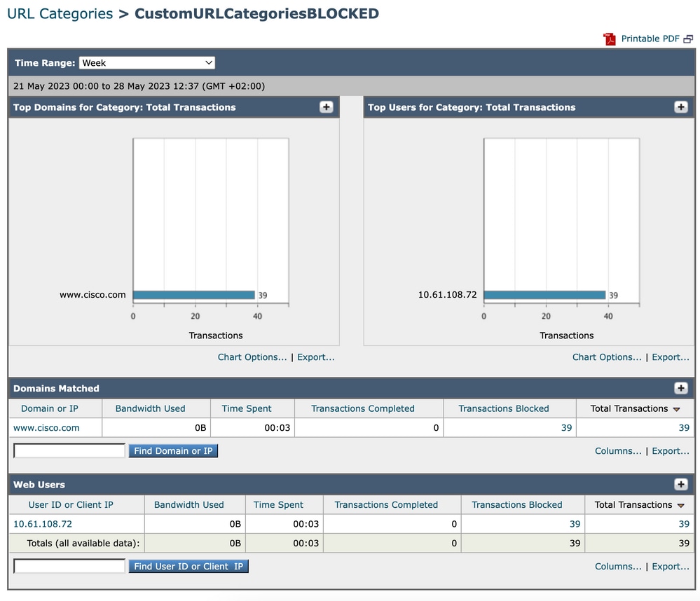Focus the Find User ID or Client IP input

coord(69,566)
